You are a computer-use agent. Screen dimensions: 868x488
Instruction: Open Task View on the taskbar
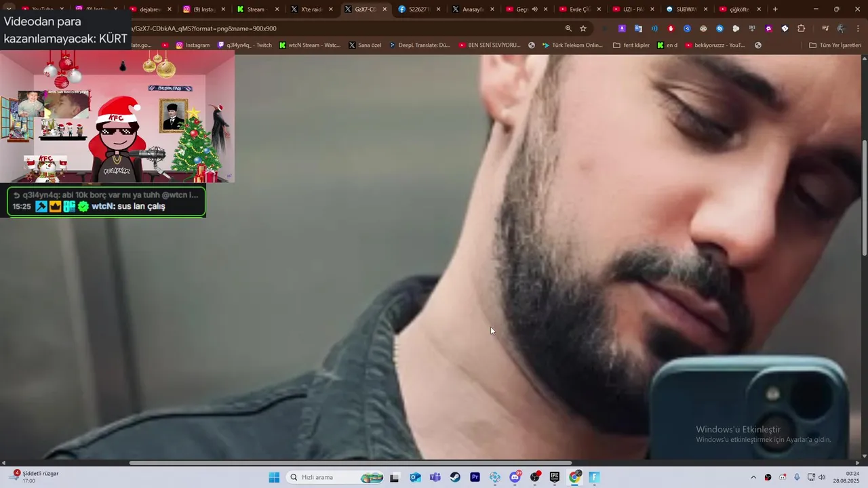395,477
